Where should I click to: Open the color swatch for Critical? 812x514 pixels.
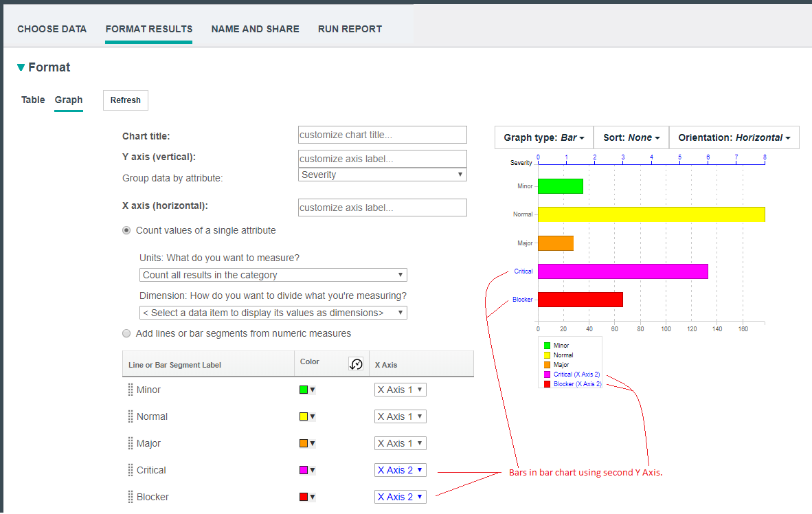point(307,470)
